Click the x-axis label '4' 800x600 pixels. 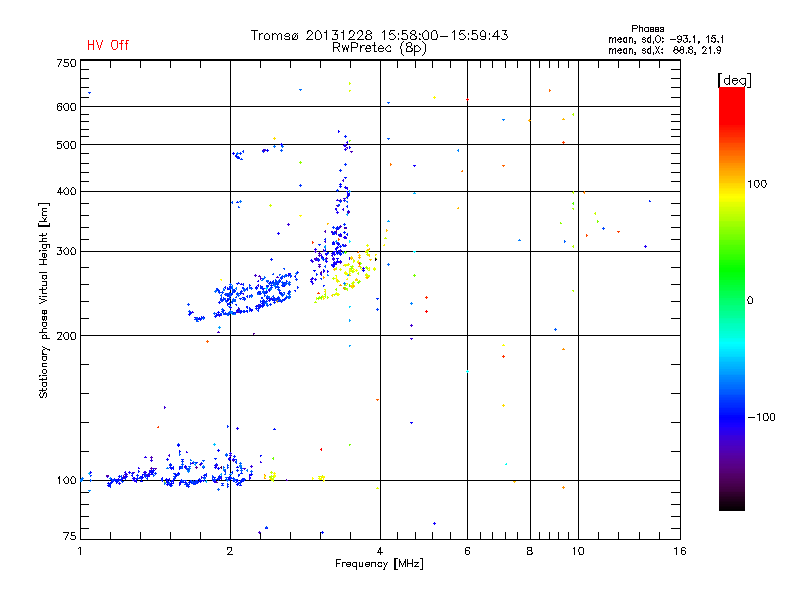380,551
